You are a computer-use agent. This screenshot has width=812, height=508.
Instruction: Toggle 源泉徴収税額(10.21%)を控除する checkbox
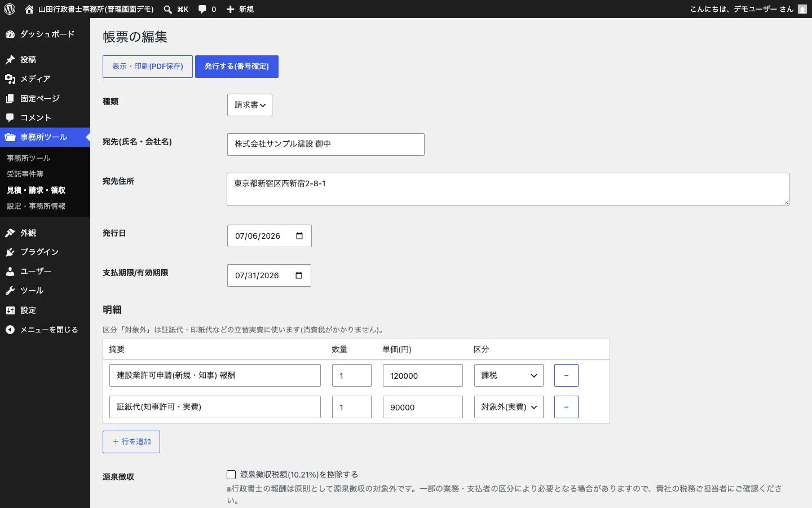[x=231, y=475]
